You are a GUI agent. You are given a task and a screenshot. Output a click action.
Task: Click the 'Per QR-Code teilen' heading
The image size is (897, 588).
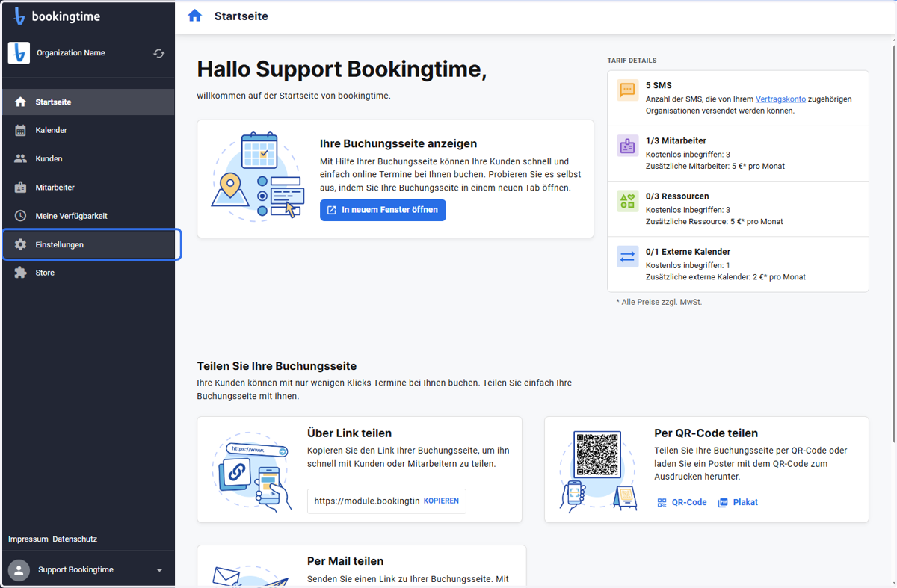pos(706,433)
